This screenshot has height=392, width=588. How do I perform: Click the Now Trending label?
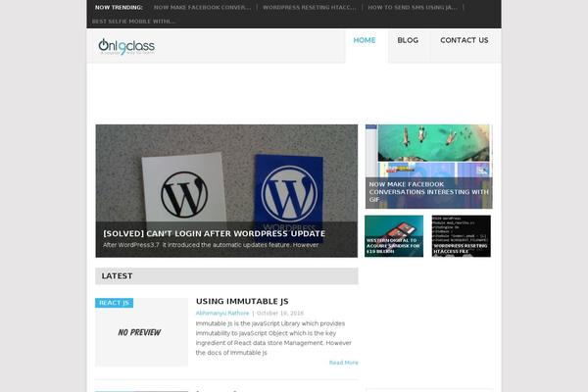coord(119,8)
